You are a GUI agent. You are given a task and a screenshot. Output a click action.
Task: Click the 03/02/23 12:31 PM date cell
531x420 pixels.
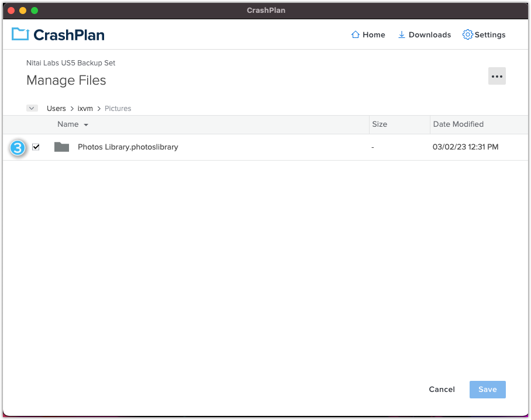point(466,147)
